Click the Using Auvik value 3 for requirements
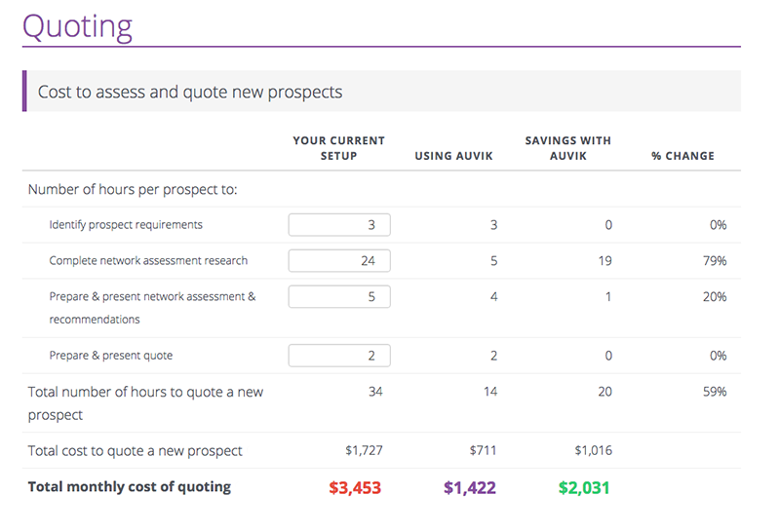This screenshot has width=780, height=532. pos(493,225)
